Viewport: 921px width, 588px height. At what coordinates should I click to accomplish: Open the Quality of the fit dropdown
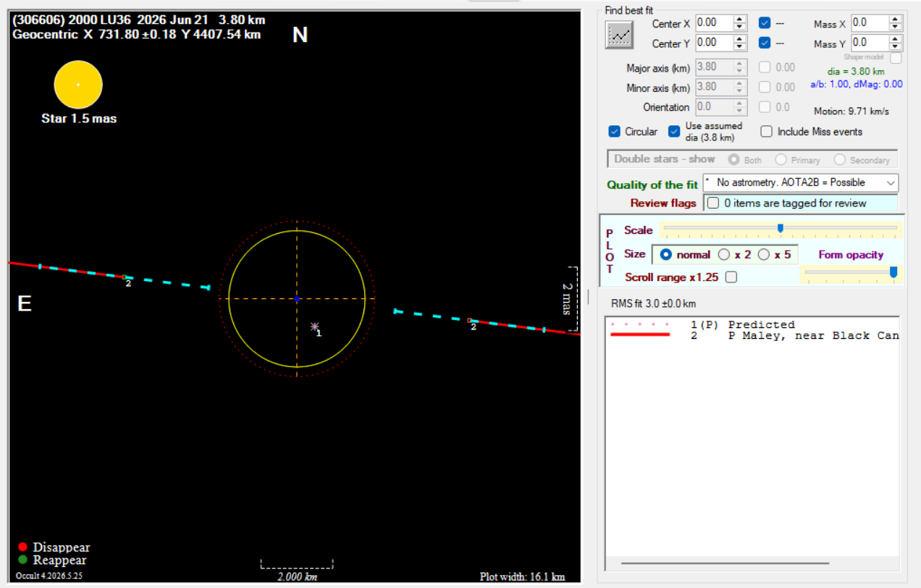[800, 183]
